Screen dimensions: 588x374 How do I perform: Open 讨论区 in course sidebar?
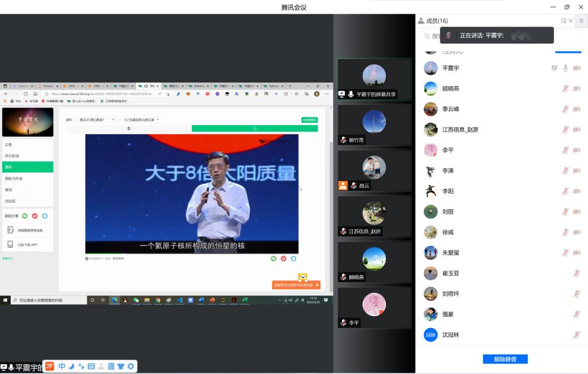click(28, 201)
